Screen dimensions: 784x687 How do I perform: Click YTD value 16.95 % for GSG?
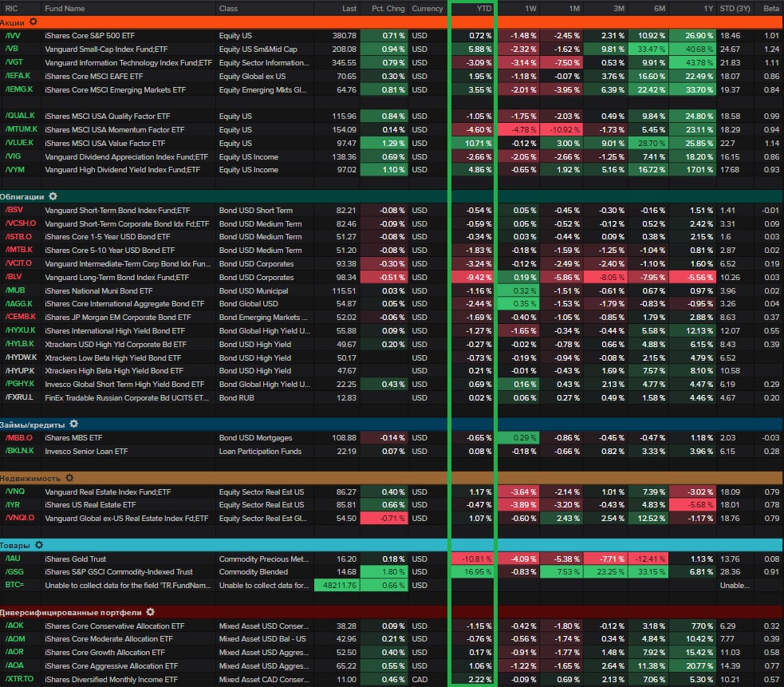point(473,571)
